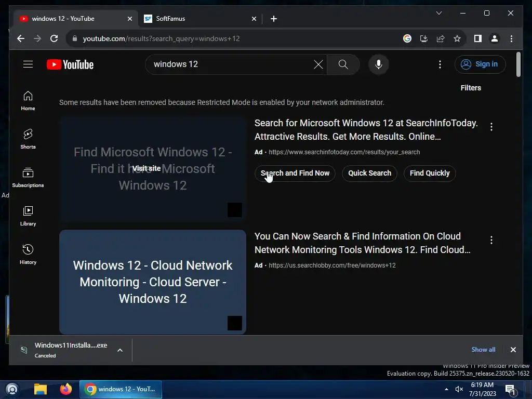Click the Quick Search chip
The image size is (532, 399).
pyautogui.click(x=369, y=173)
